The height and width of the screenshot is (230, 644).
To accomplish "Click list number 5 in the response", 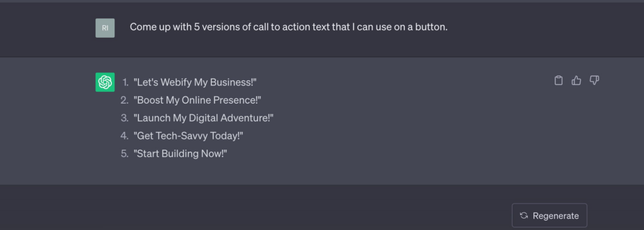I will pos(125,154).
